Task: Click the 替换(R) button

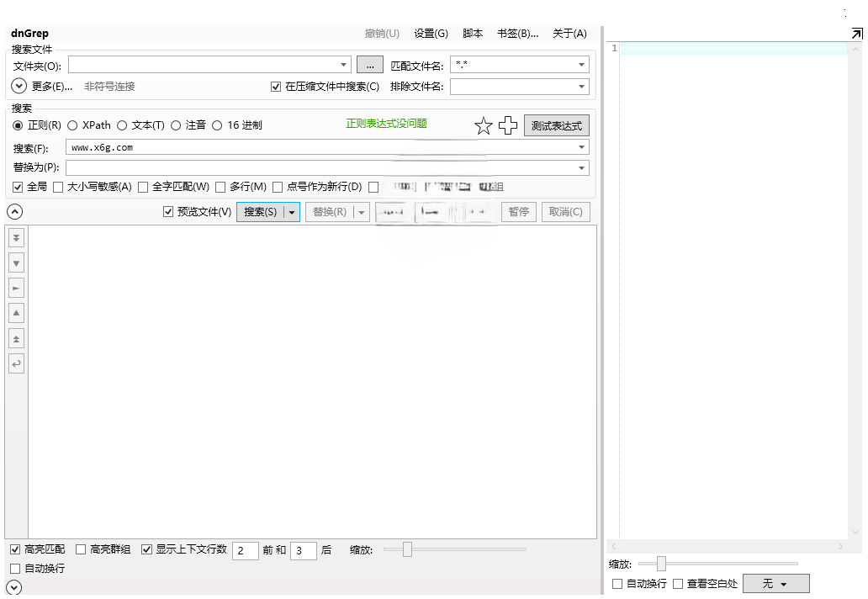Action: click(330, 212)
